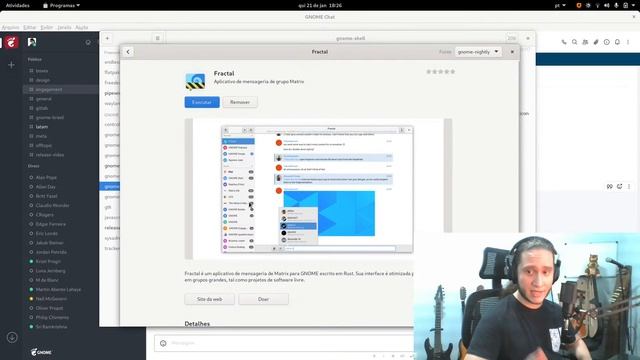Click Atividades in the top bar
The image size is (640, 360).
pyautogui.click(x=18, y=5)
